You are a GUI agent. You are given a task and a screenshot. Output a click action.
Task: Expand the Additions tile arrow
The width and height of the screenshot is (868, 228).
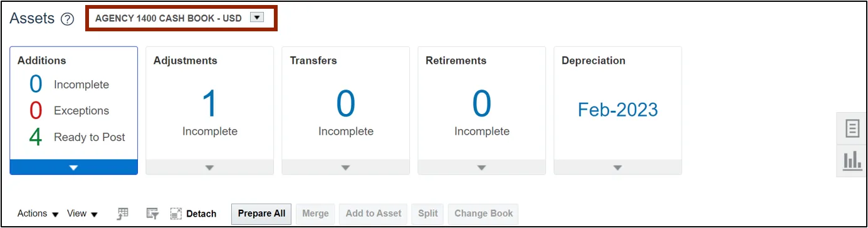click(74, 167)
